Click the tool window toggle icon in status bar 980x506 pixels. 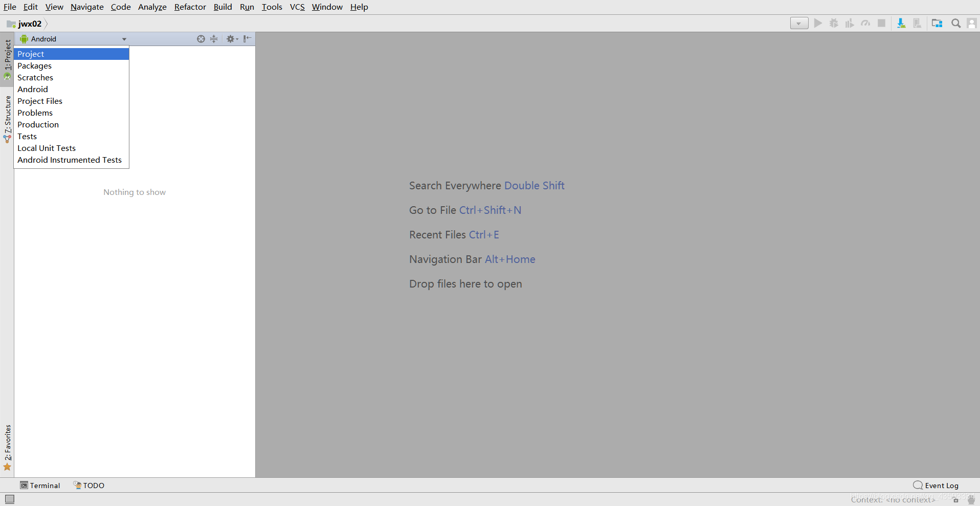[x=10, y=499]
